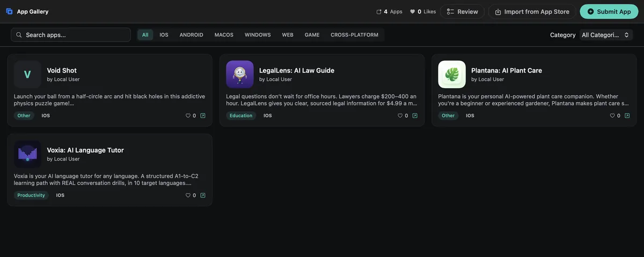Open Void Shot external link icon
The width and height of the screenshot is (644, 257).
tap(203, 116)
